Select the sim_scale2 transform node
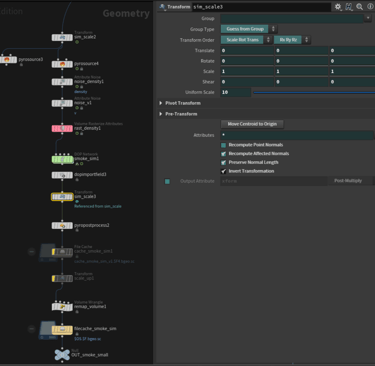This screenshot has height=366, width=375. click(62, 37)
